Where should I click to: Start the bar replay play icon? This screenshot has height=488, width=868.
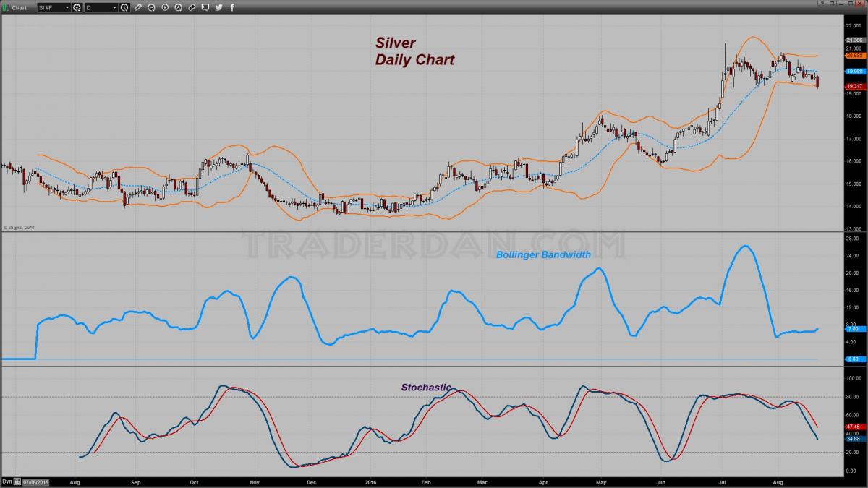(x=165, y=7)
